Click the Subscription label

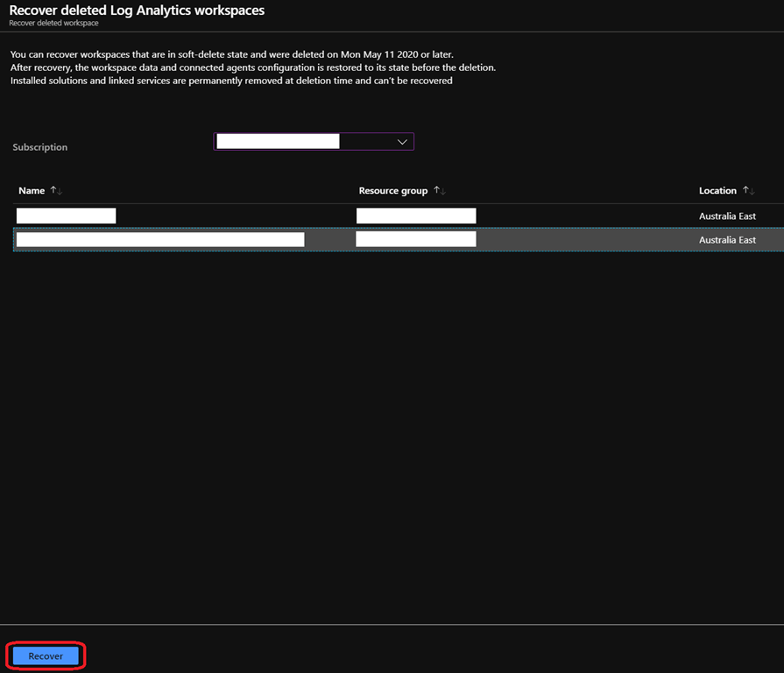tap(40, 147)
